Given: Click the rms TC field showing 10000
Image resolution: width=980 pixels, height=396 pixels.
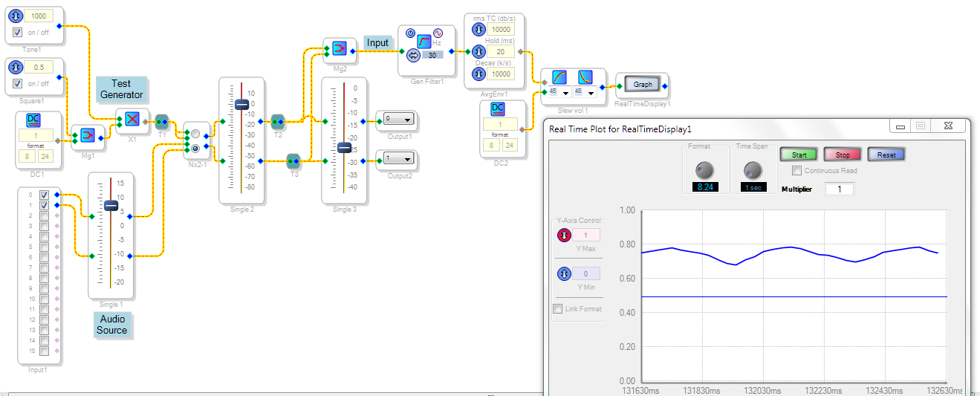Looking at the screenshot, I should pyautogui.click(x=501, y=29).
